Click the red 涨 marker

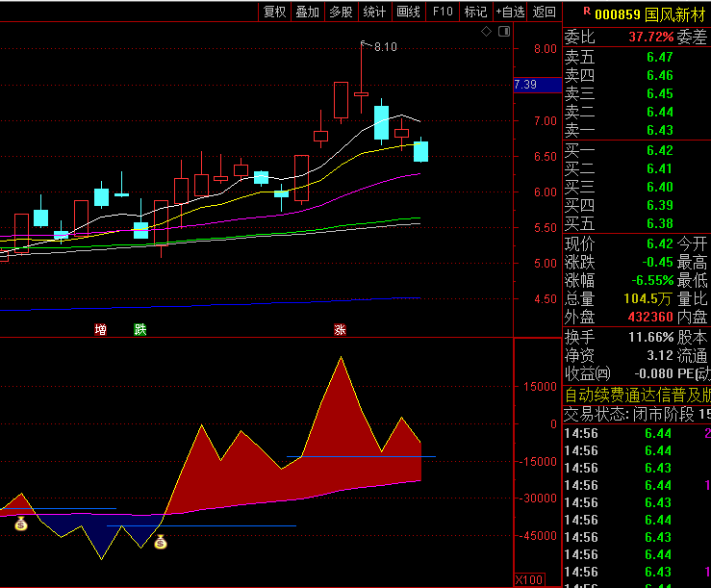tap(340, 329)
